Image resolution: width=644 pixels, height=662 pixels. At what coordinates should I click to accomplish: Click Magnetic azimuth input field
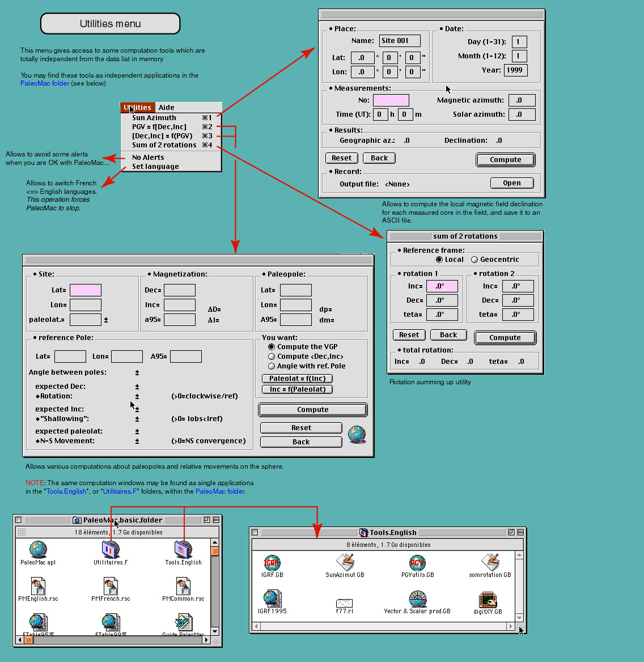point(522,100)
